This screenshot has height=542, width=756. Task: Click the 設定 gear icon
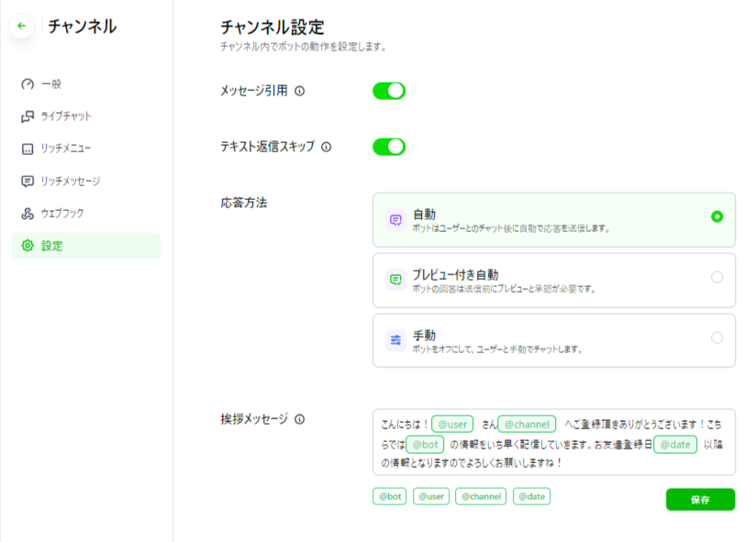[x=28, y=246]
